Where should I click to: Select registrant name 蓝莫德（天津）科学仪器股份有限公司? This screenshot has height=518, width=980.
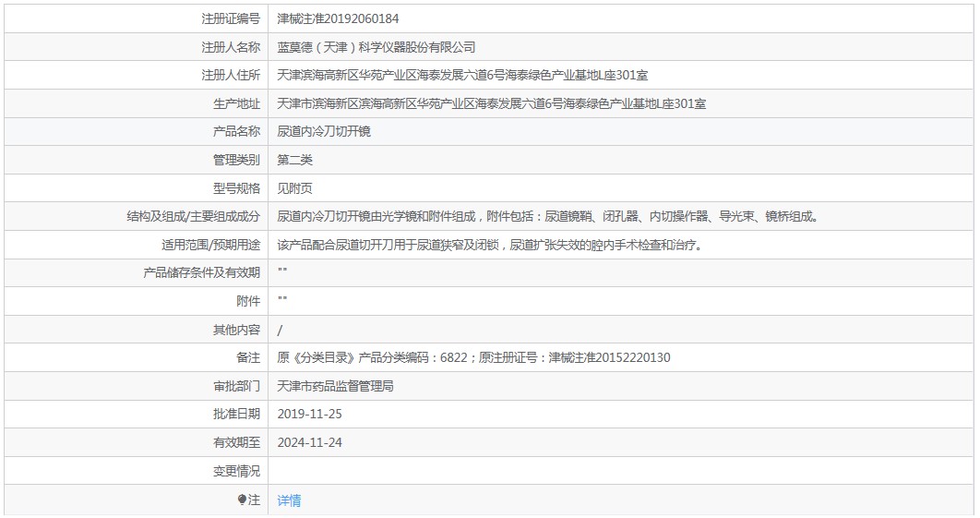[376, 47]
